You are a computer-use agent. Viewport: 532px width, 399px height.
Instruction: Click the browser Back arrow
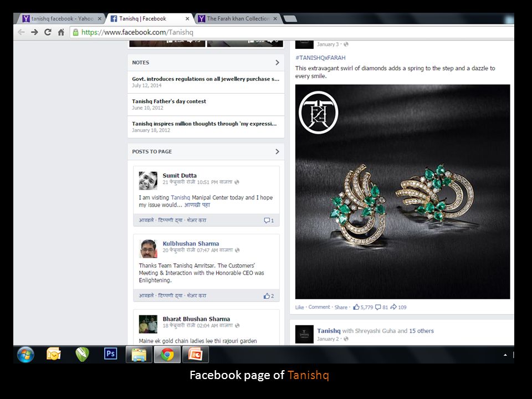(x=22, y=32)
